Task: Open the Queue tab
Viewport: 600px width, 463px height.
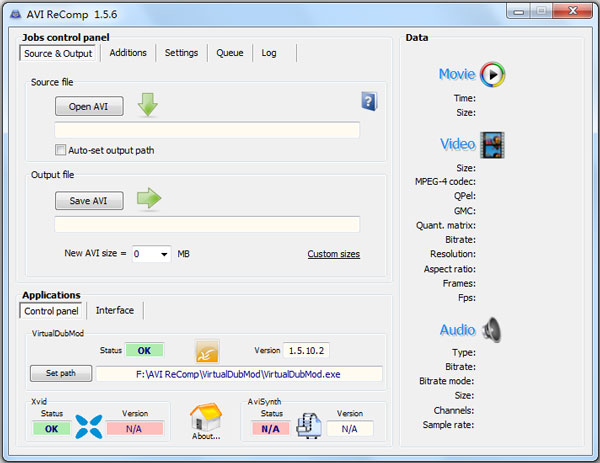Action: click(230, 53)
